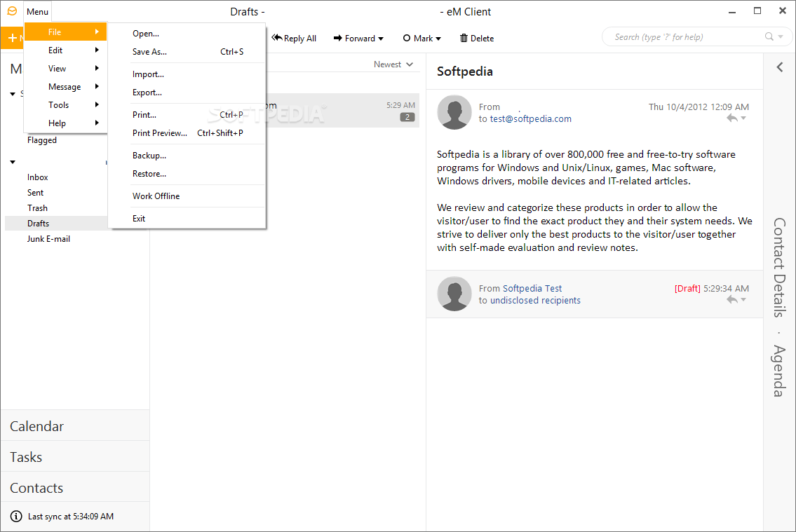The image size is (796, 532).
Task: Select the Junk E-mail folder
Action: 48,239
